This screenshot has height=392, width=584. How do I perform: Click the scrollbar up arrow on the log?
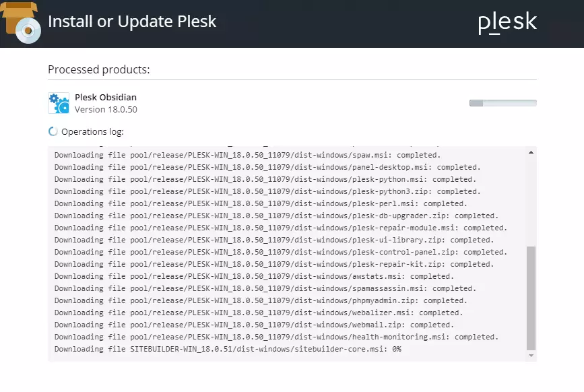coord(529,151)
